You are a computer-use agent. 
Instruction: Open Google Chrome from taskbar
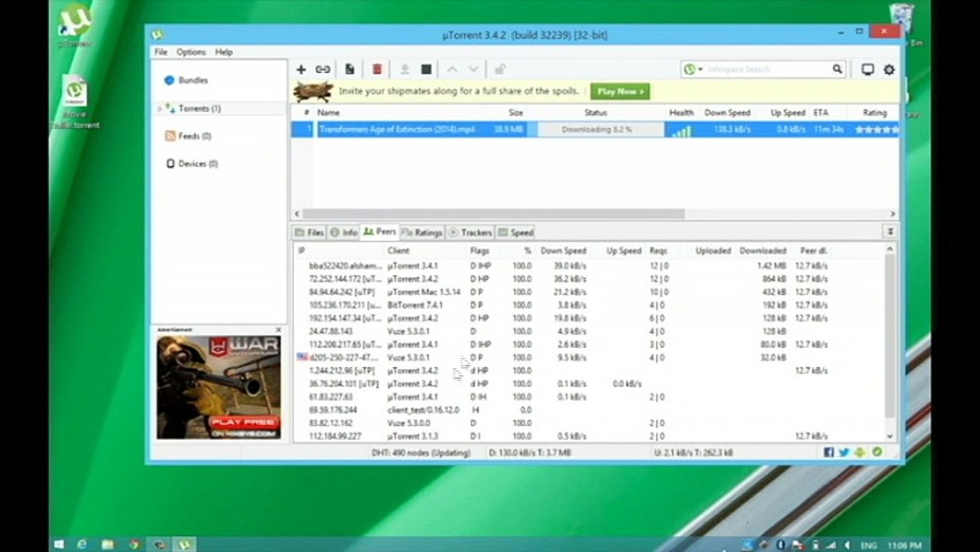click(x=134, y=544)
